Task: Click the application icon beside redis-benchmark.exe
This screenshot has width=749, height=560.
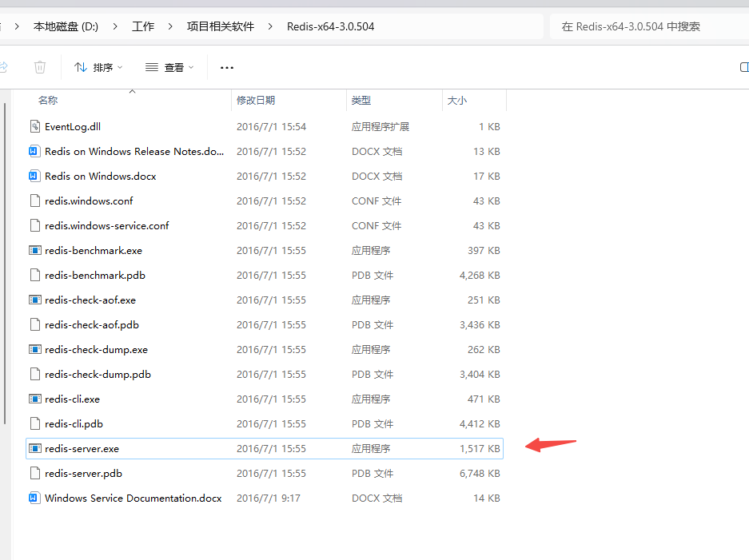Action: pyautogui.click(x=34, y=250)
